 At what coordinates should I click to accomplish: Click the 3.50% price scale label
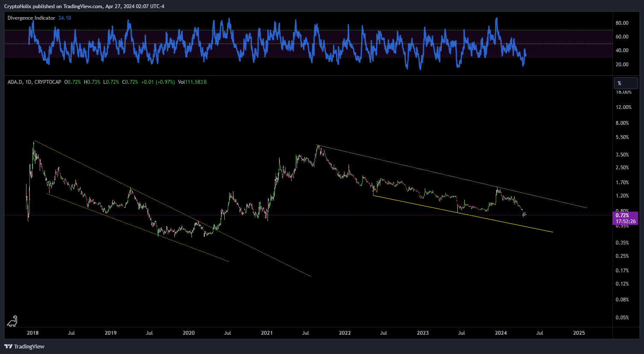(622, 155)
